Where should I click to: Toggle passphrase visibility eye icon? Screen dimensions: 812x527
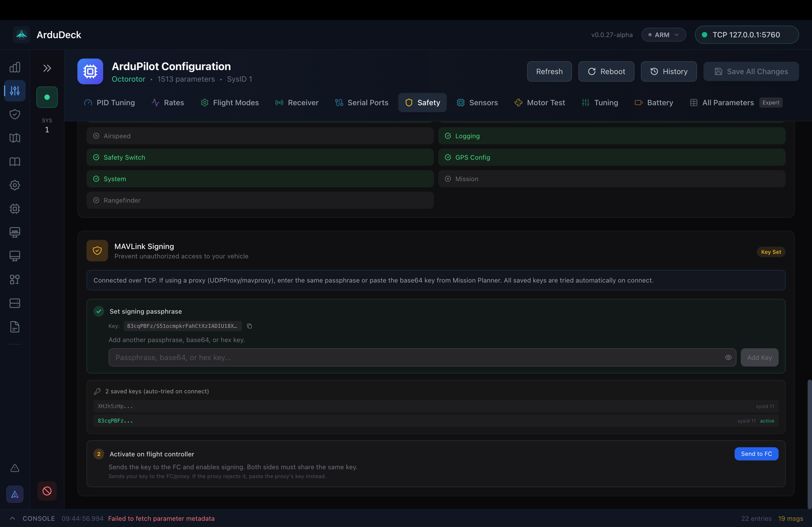coord(728,357)
